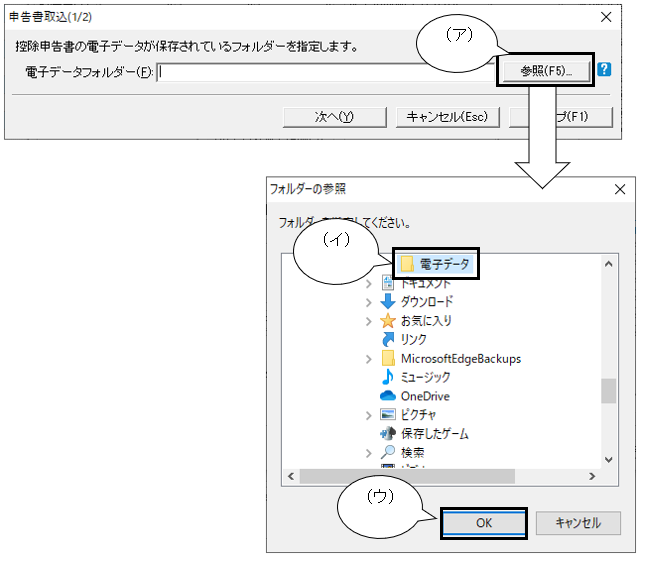Click the ピクチャ pictures icon
The height and width of the screenshot is (561, 649).
388,414
